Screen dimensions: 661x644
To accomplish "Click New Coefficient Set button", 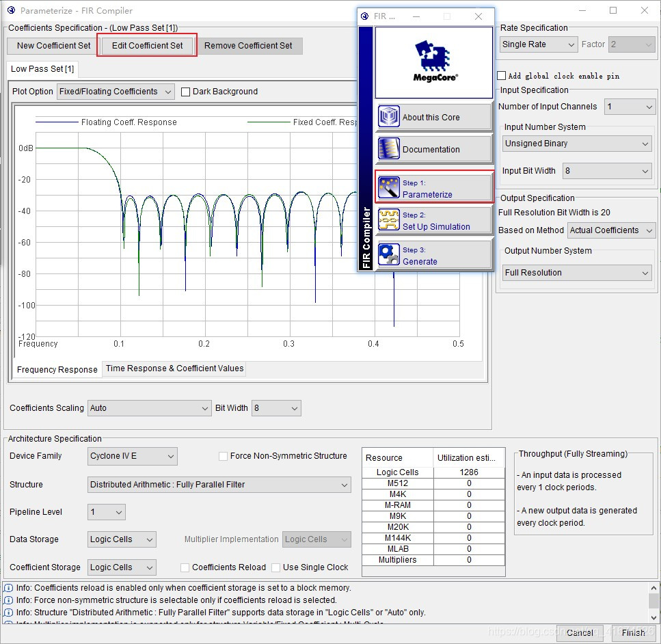I will click(x=53, y=46).
